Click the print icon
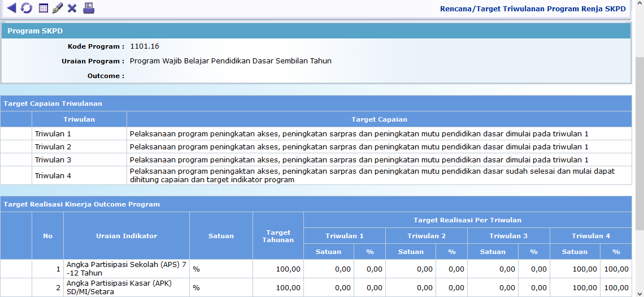The width and height of the screenshot is (644, 297). click(x=89, y=8)
